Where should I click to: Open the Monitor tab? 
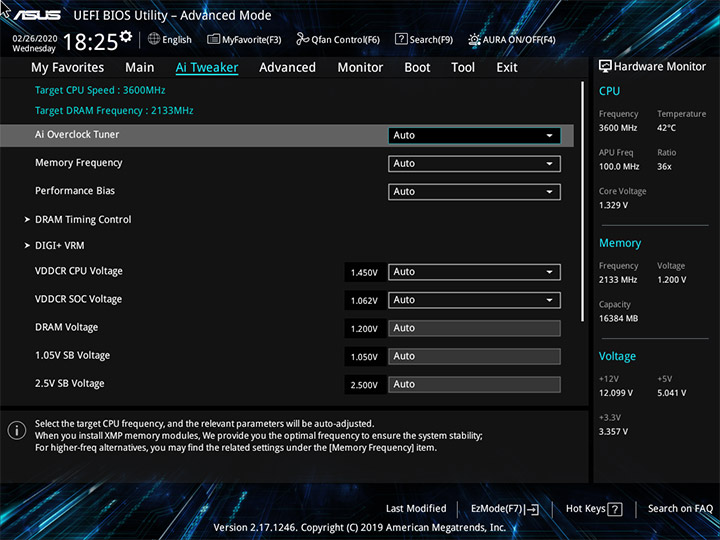360,68
